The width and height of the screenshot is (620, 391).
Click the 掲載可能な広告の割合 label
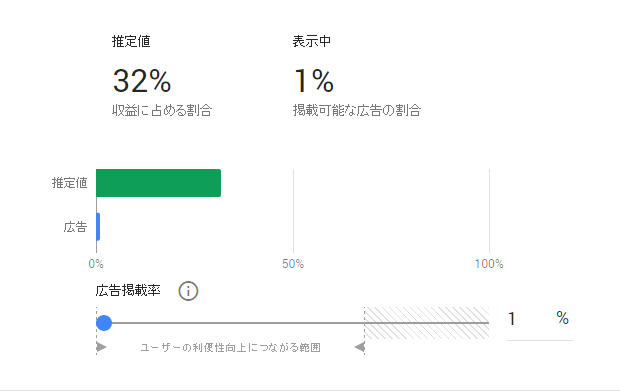[x=357, y=110]
